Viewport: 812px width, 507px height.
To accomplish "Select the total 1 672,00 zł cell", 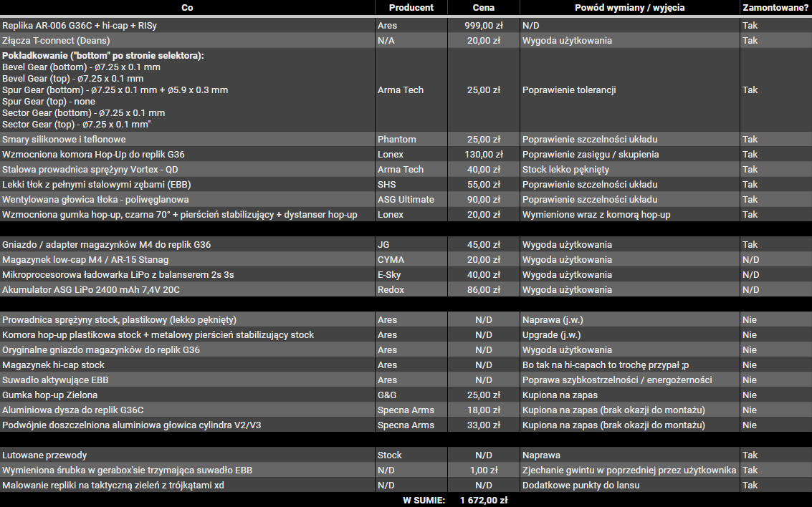I will [483, 501].
